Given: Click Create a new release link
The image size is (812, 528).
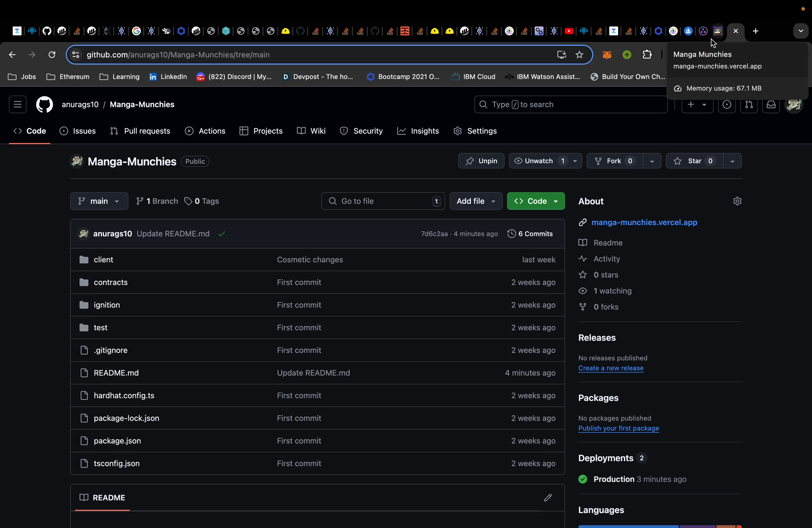Looking at the screenshot, I should [611, 368].
